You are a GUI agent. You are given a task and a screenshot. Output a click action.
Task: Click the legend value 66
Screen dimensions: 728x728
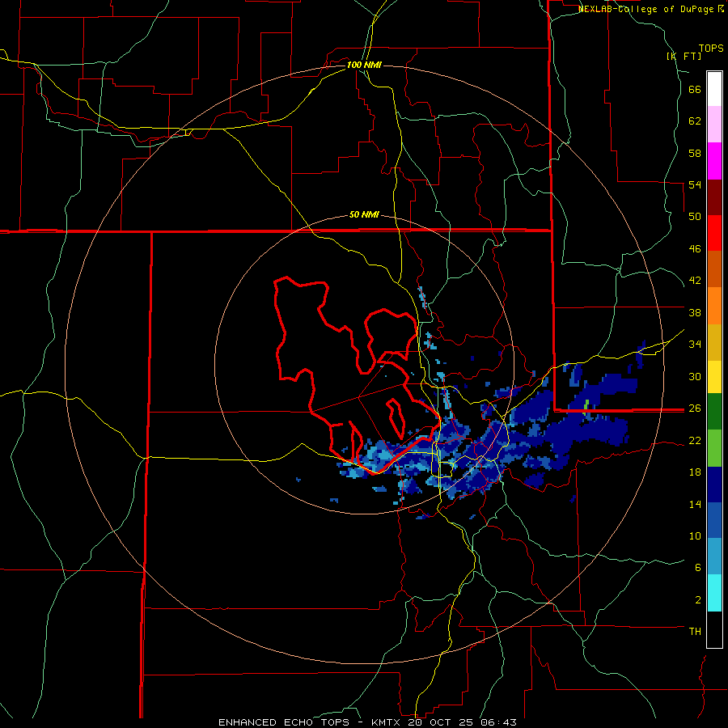[x=695, y=90]
